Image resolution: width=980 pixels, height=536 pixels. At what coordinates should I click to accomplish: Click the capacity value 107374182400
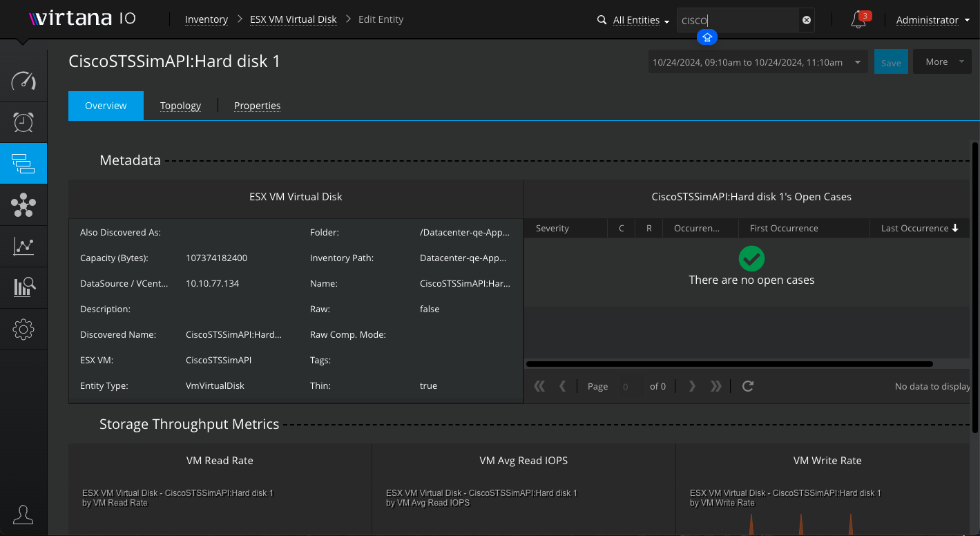[x=216, y=258]
